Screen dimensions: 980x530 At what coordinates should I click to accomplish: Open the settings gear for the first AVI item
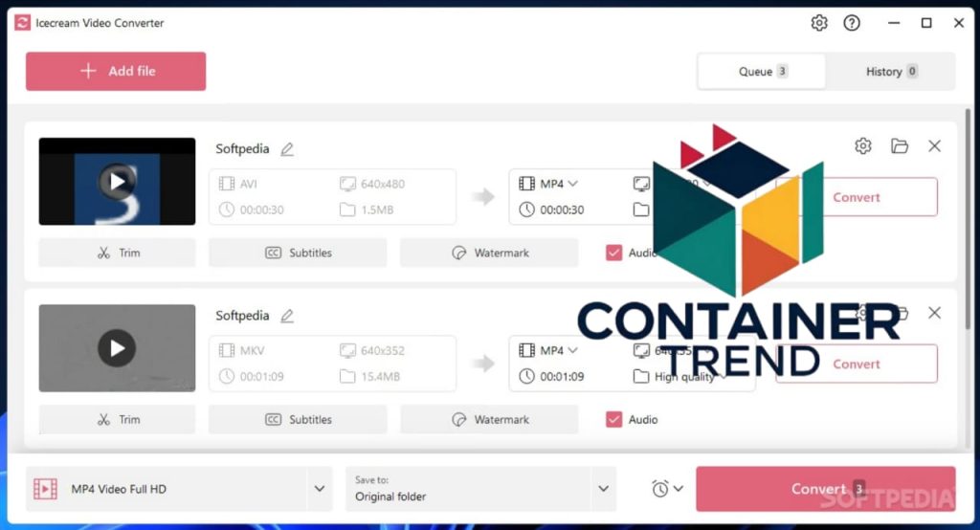tap(862, 146)
